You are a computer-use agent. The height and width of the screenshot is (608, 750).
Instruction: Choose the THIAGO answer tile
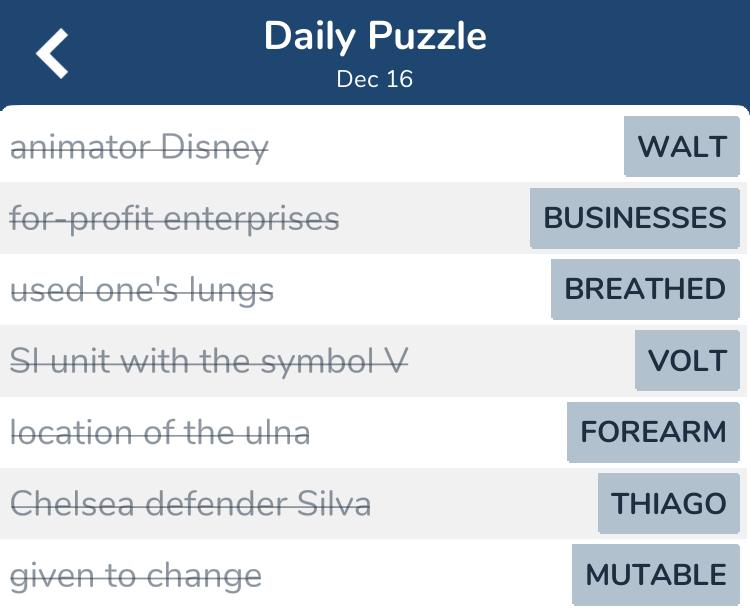[x=669, y=503]
